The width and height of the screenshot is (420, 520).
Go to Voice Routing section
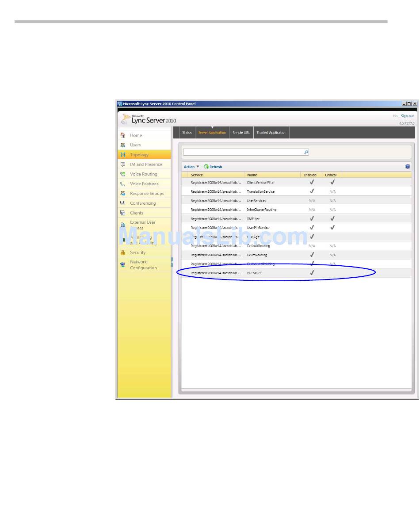coord(144,174)
